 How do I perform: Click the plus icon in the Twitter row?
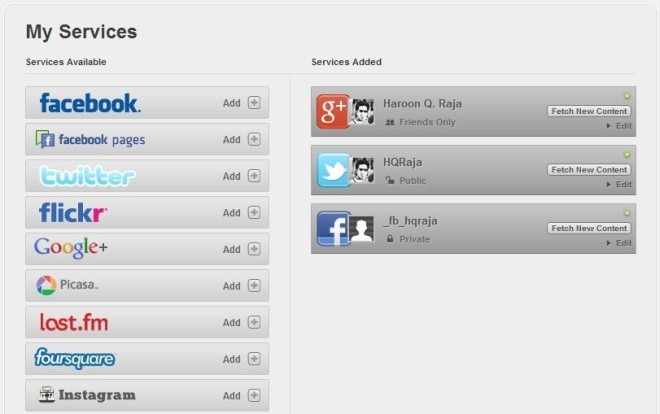point(254,176)
